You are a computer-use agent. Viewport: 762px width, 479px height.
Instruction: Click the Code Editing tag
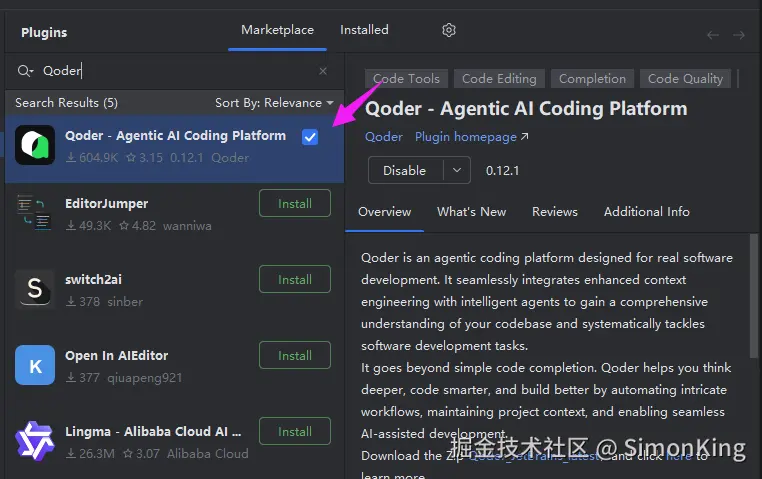tap(499, 79)
